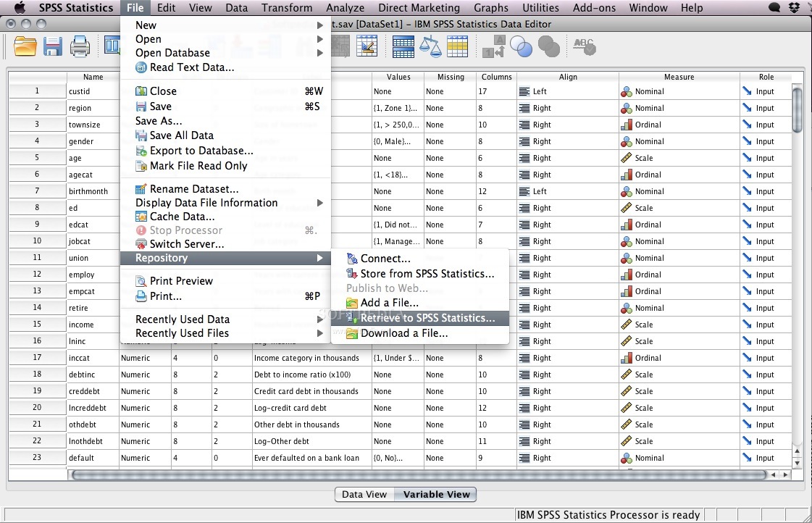The height and width of the screenshot is (523, 812).
Task: Choose Cache Data... entry
Action: pyautogui.click(x=225, y=217)
